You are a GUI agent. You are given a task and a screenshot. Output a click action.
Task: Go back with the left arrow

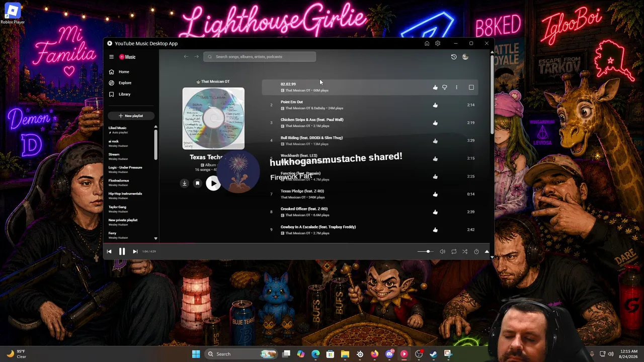[x=186, y=56]
